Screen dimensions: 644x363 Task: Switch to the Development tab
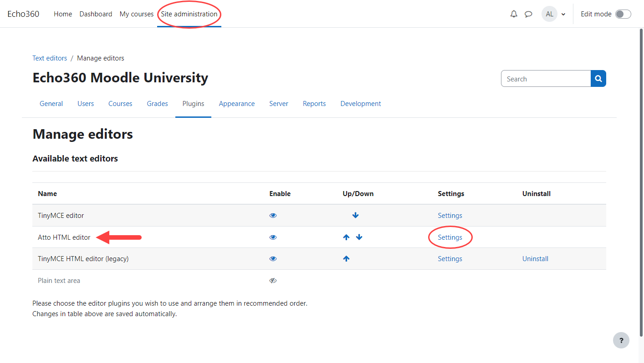361,104
